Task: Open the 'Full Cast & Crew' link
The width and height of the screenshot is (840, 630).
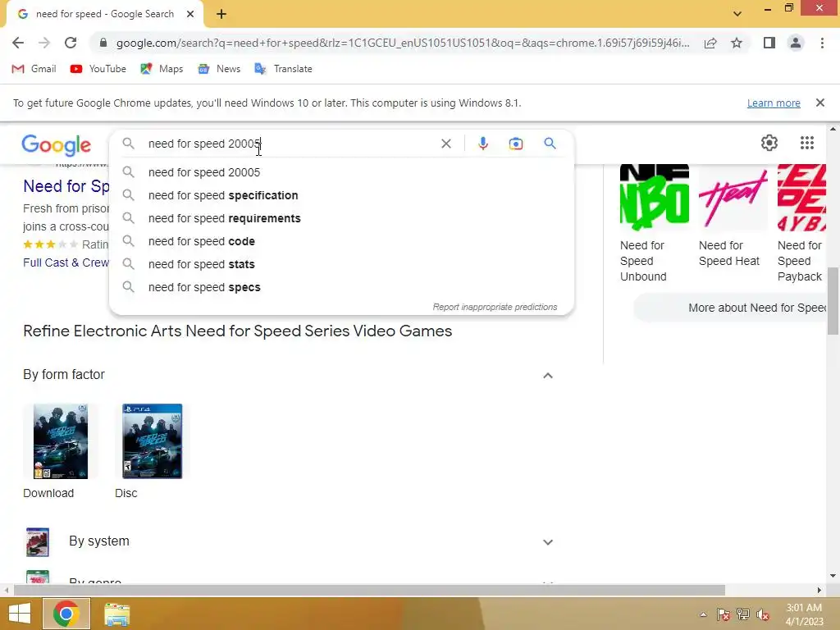Action: pos(66,262)
